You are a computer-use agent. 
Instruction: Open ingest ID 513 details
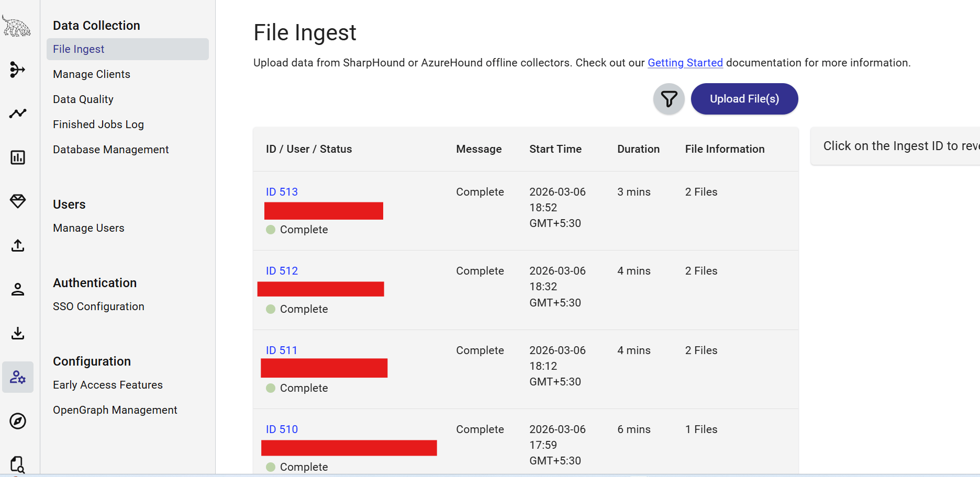(282, 192)
